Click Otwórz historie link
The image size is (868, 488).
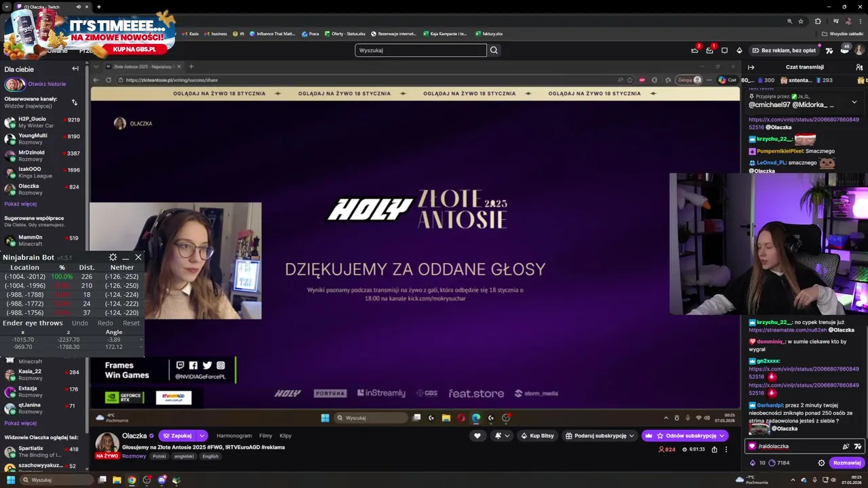coord(47,84)
